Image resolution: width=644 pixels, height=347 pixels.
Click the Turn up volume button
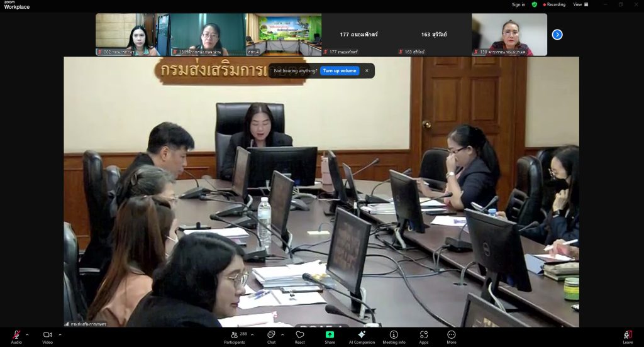340,71
